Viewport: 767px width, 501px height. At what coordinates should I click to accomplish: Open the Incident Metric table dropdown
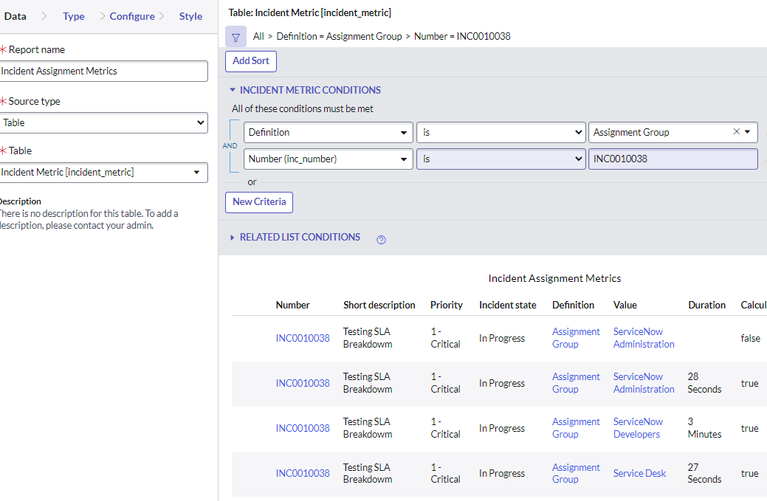[x=103, y=172]
